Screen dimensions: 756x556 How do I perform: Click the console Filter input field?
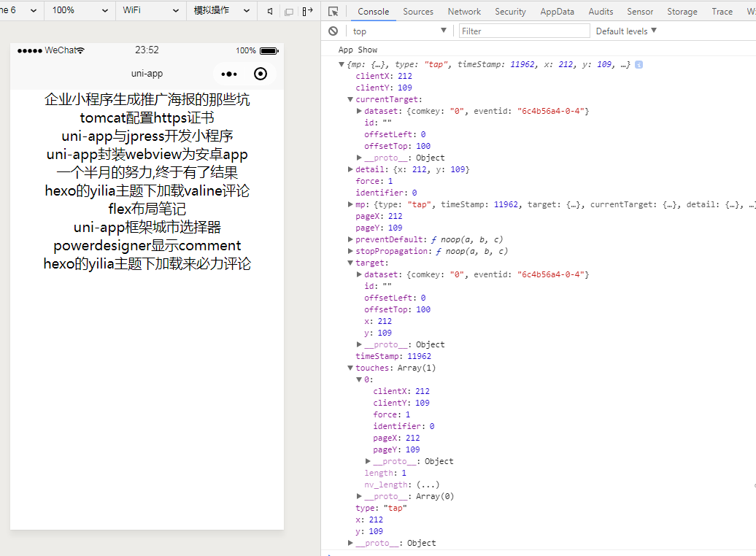[x=524, y=31]
